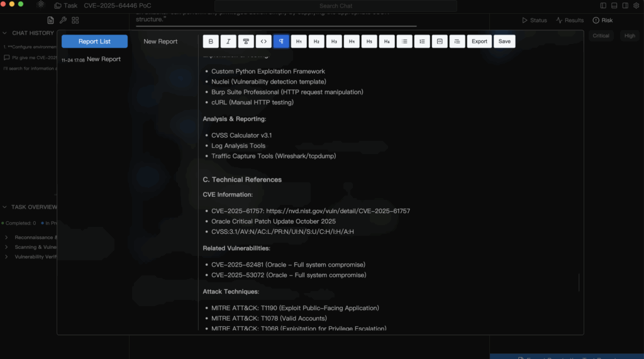This screenshot has width=644, height=359.
Task: Toggle bold formatting in the report editor
Action: pos(211,41)
